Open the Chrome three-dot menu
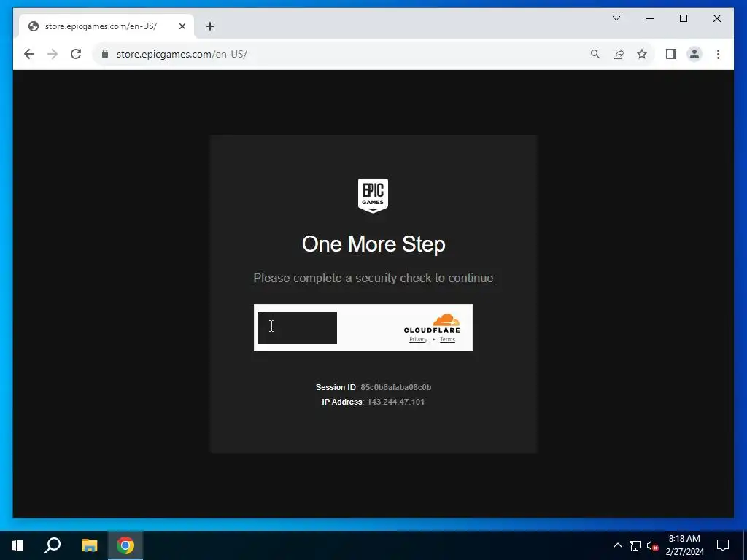The height and width of the screenshot is (560, 747). 718,54
